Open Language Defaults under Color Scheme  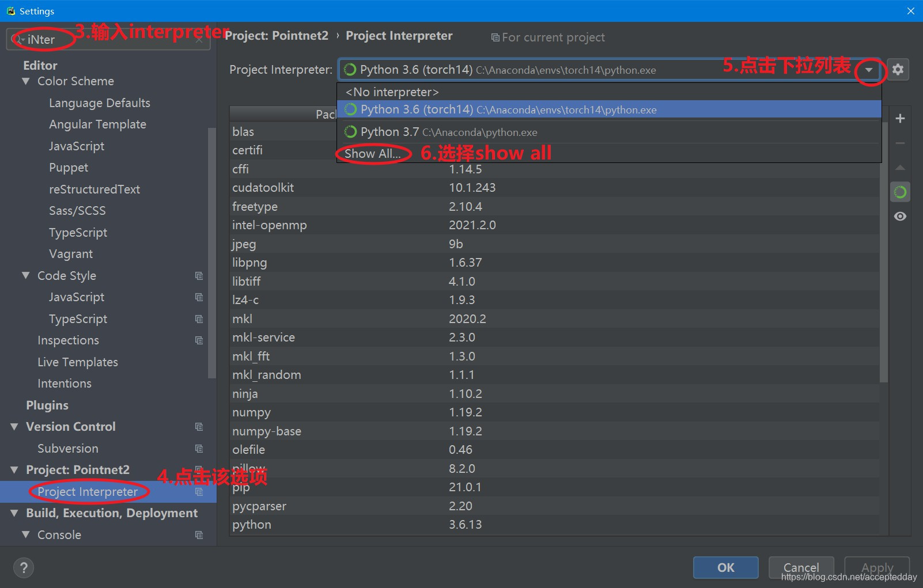pos(100,103)
